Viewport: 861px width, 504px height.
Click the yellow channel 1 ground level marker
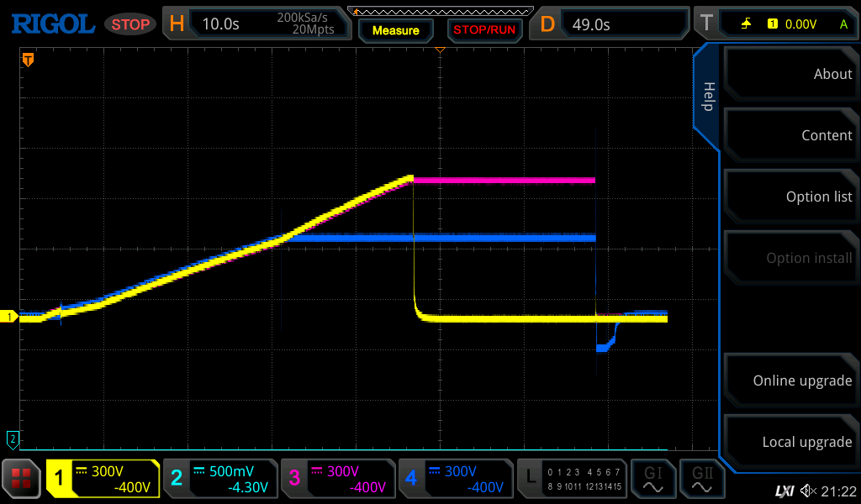click(x=10, y=317)
